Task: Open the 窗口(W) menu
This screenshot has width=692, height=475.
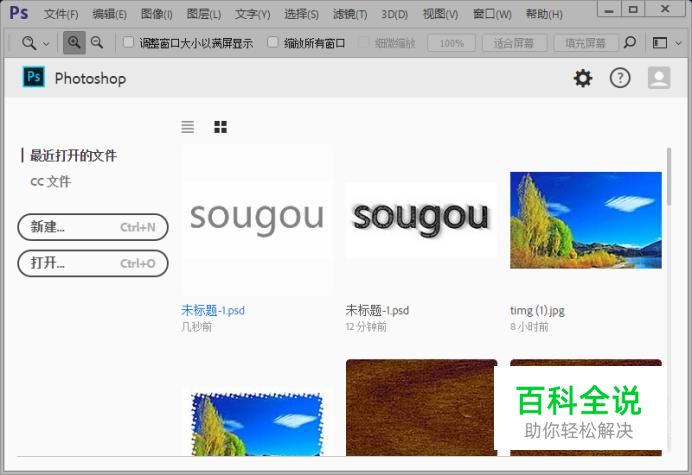Action: click(492, 14)
